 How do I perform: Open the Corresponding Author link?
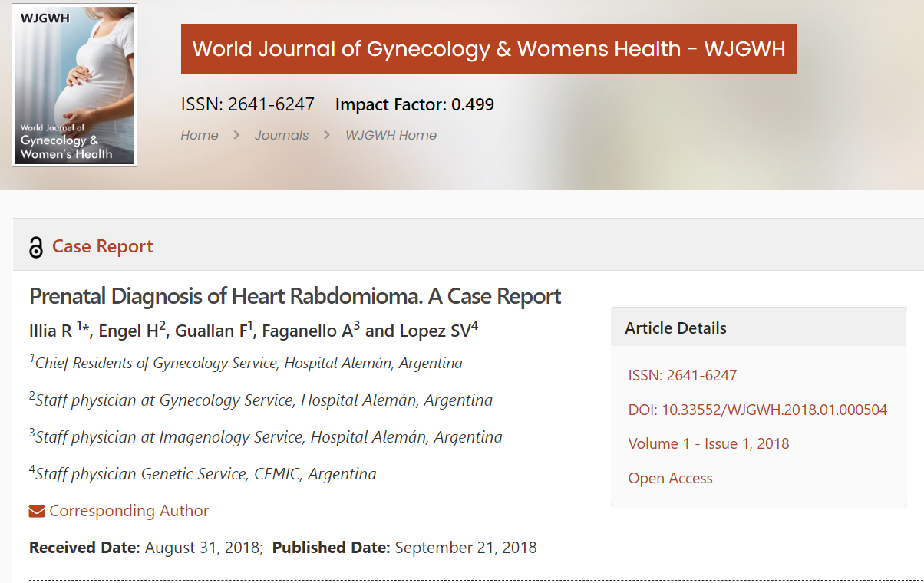[129, 511]
